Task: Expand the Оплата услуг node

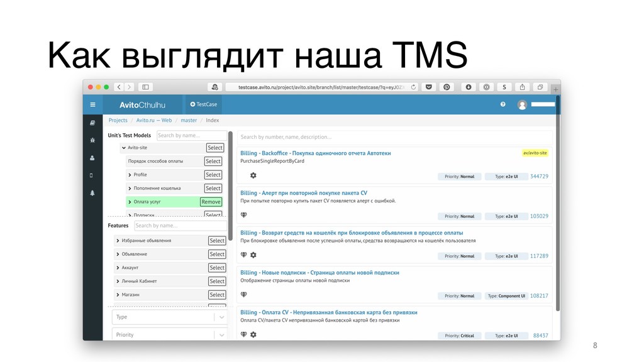Action: pyautogui.click(x=130, y=202)
